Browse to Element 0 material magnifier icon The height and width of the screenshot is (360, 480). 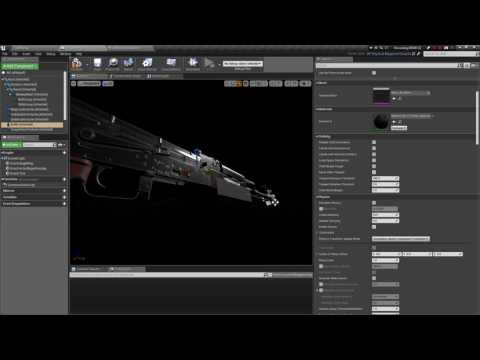coord(399,122)
